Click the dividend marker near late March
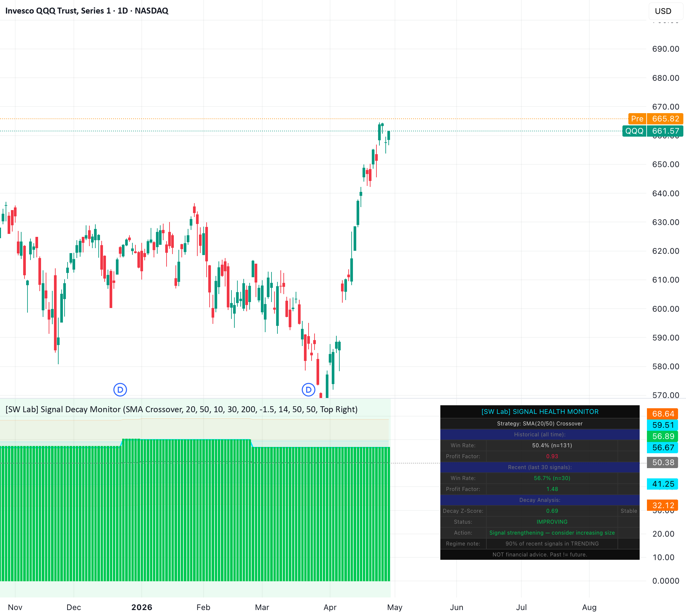686x616 pixels. tap(308, 390)
